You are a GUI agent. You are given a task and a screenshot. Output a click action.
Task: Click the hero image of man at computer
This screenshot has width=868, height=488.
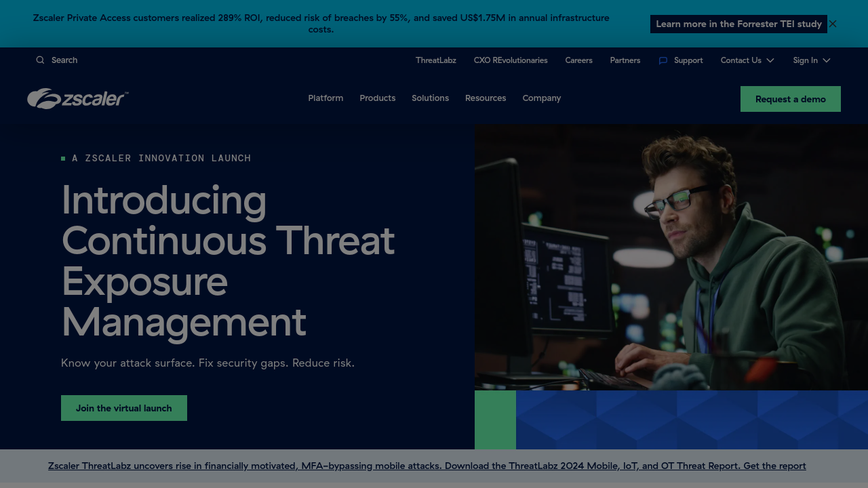point(671,258)
